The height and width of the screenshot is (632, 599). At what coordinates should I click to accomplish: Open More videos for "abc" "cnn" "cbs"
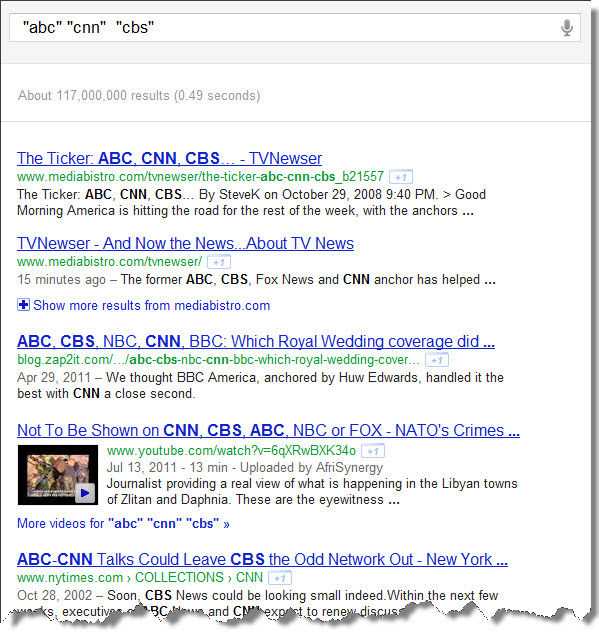click(123, 524)
